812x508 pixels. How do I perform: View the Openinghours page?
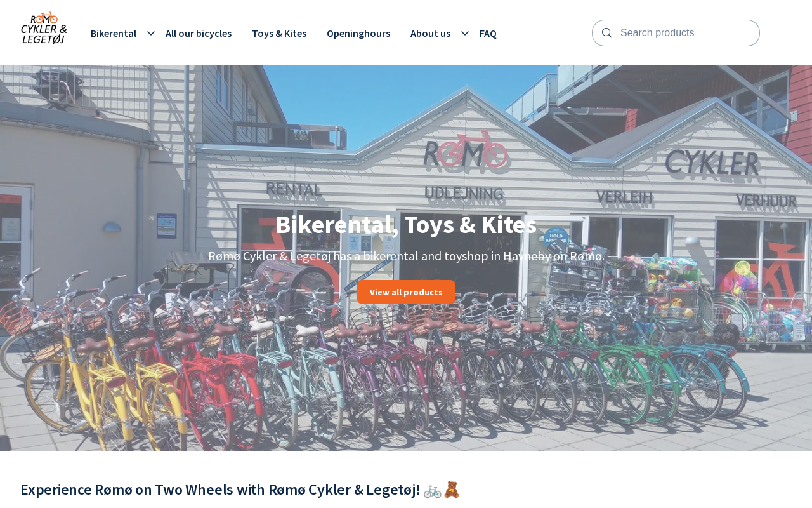click(x=358, y=33)
